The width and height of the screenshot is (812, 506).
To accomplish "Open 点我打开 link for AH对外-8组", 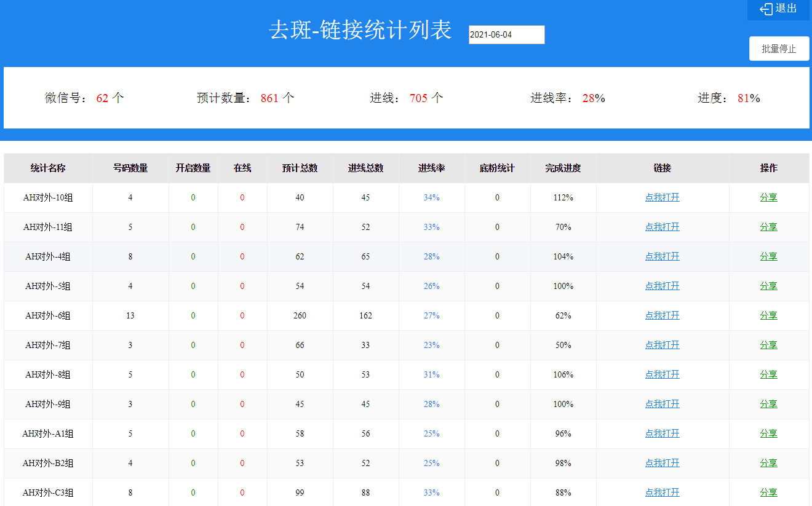I will coord(662,374).
